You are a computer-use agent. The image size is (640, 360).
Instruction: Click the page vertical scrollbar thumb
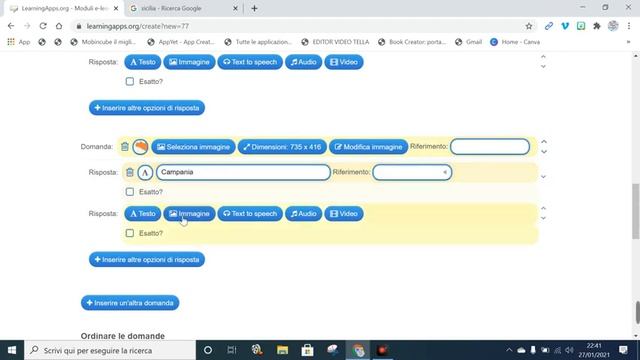tap(636, 211)
